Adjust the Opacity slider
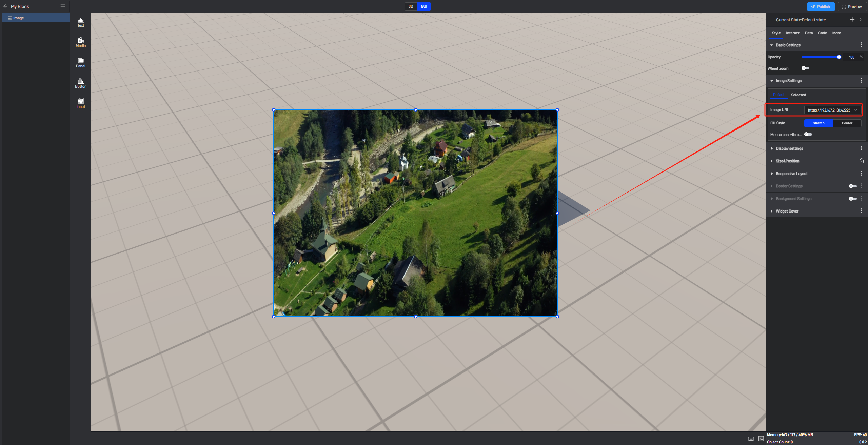 click(821, 57)
